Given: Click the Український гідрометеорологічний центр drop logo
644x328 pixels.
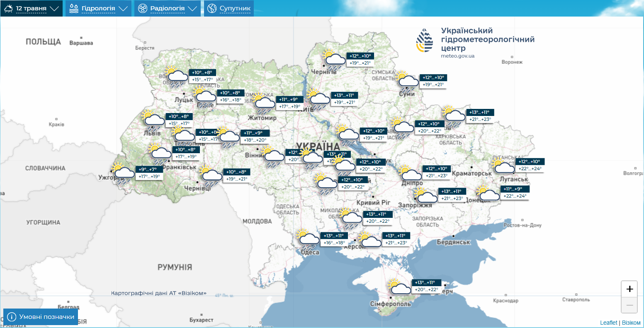Looking at the screenshot, I should 425,41.
